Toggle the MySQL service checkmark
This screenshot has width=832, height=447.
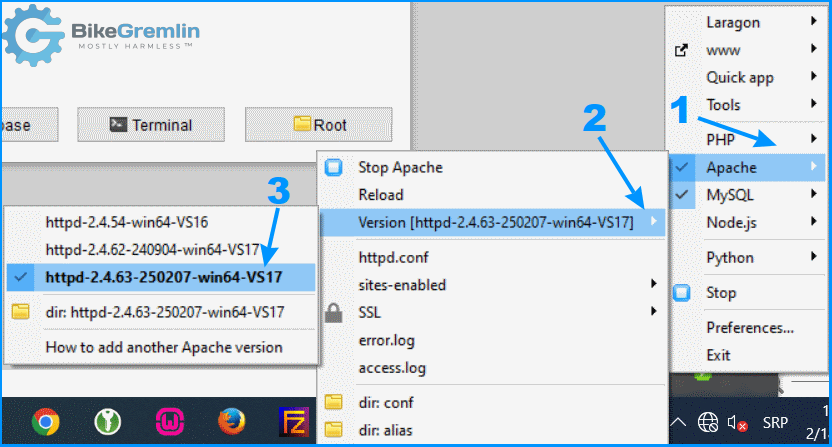point(682,195)
